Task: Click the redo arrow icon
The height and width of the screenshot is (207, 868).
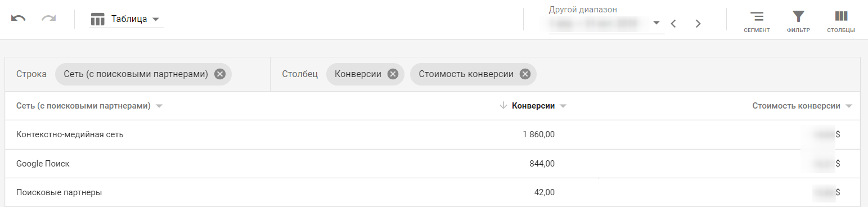Action: (49, 19)
